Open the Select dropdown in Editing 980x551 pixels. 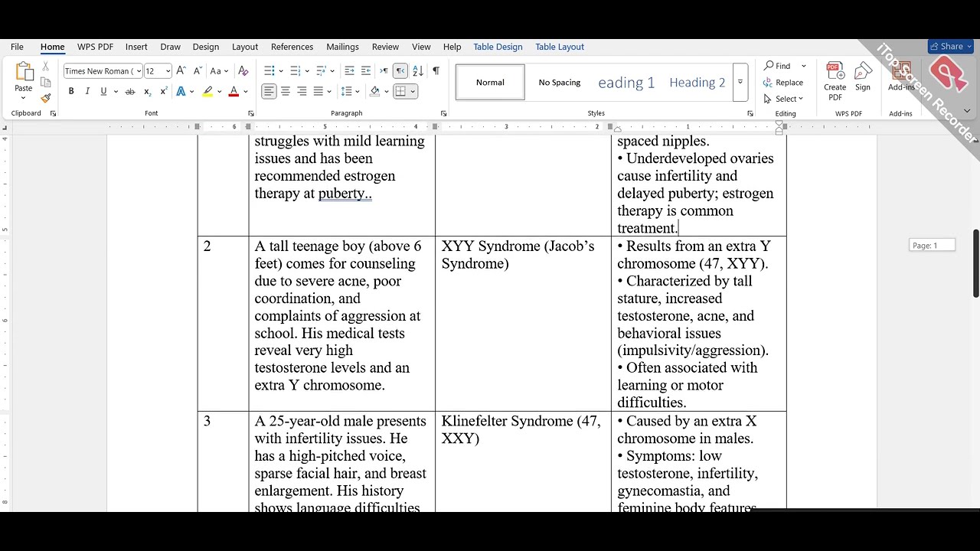click(x=783, y=99)
